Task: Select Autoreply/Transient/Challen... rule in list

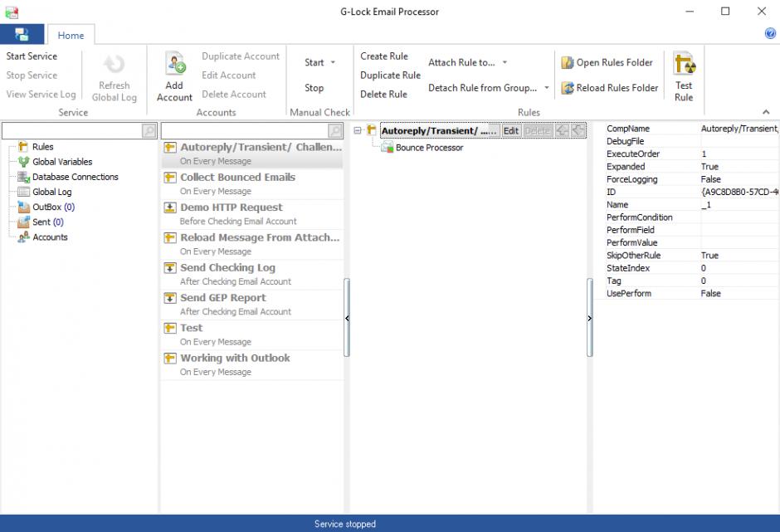Action: point(252,154)
